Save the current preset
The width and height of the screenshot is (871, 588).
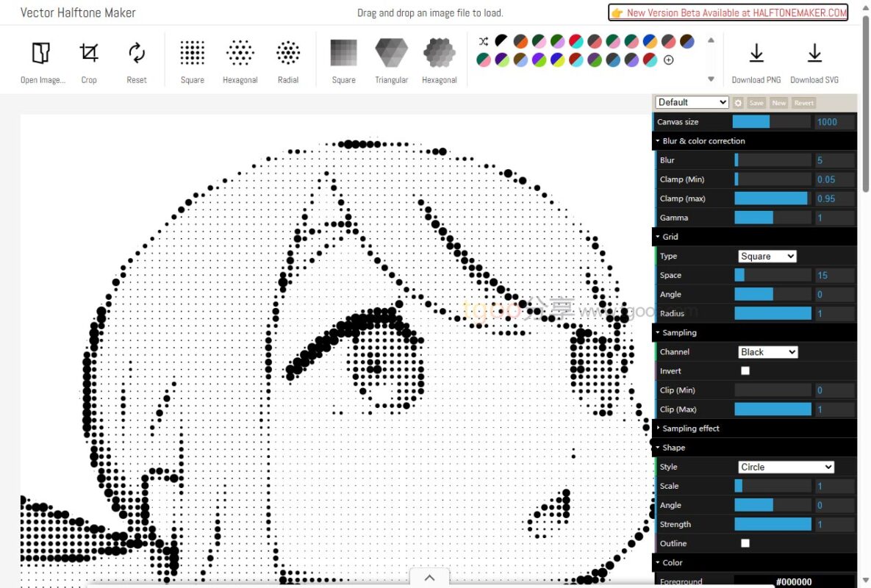pos(756,103)
